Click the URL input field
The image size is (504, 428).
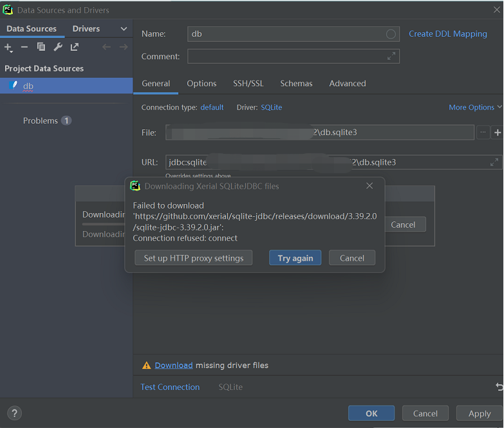point(333,162)
